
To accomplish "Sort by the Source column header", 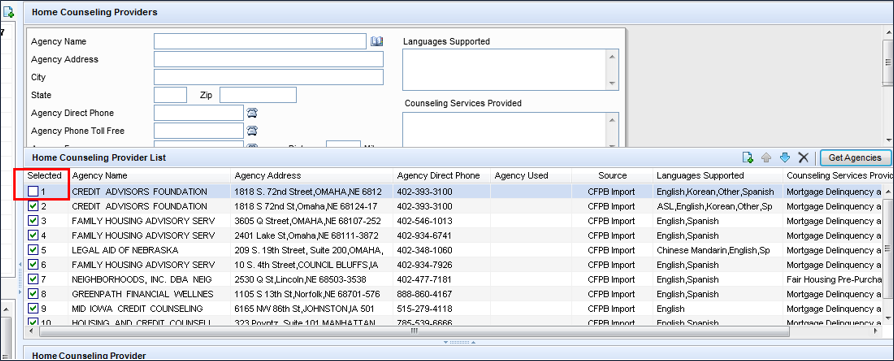I will point(612,176).
